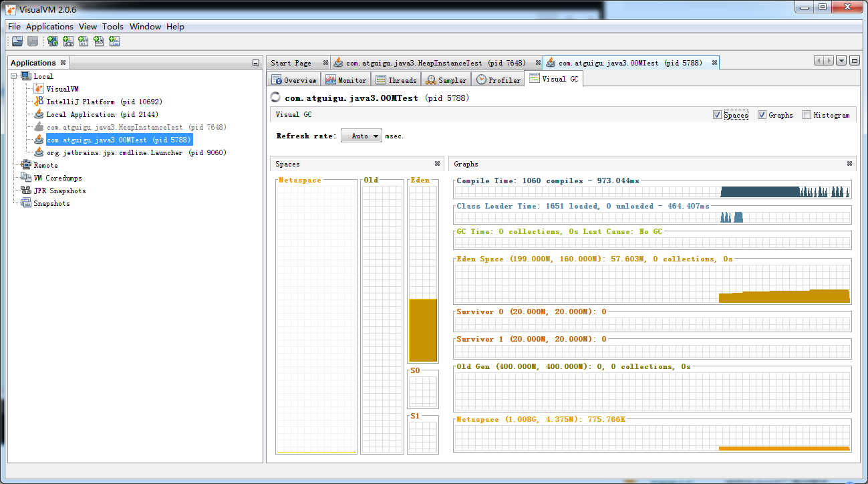Close the Start Page tab
Viewport: 868px width, 484px height.
325,63
